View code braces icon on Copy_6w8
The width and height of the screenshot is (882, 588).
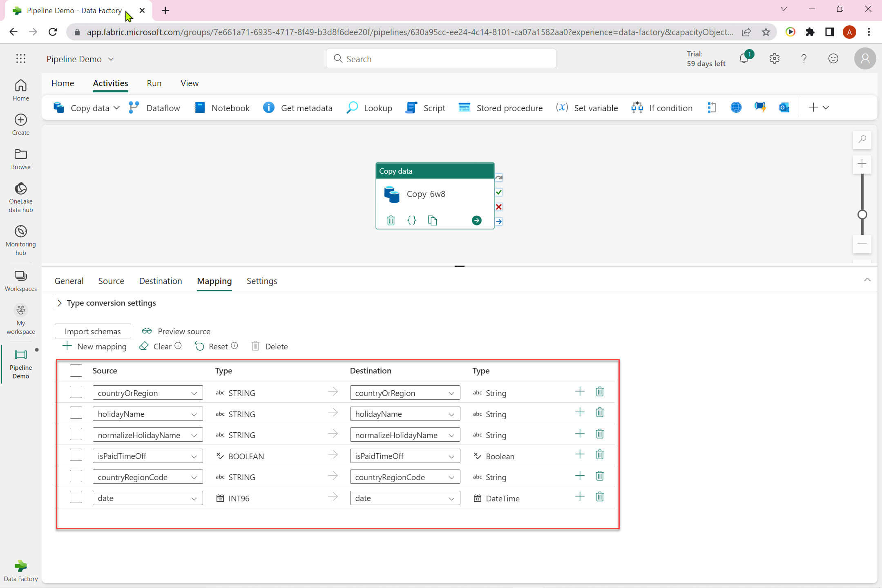point(411,220)
